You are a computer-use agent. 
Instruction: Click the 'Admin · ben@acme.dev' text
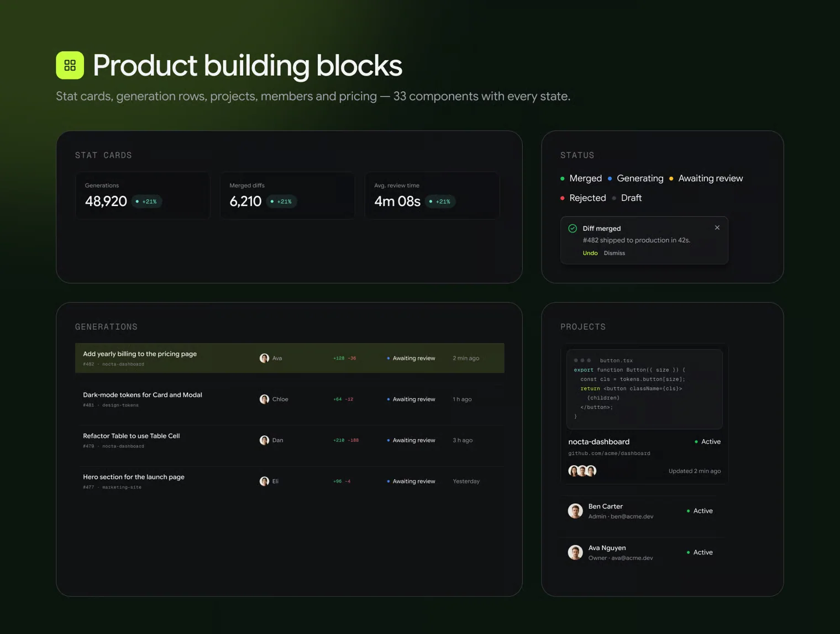coord(621,516)
